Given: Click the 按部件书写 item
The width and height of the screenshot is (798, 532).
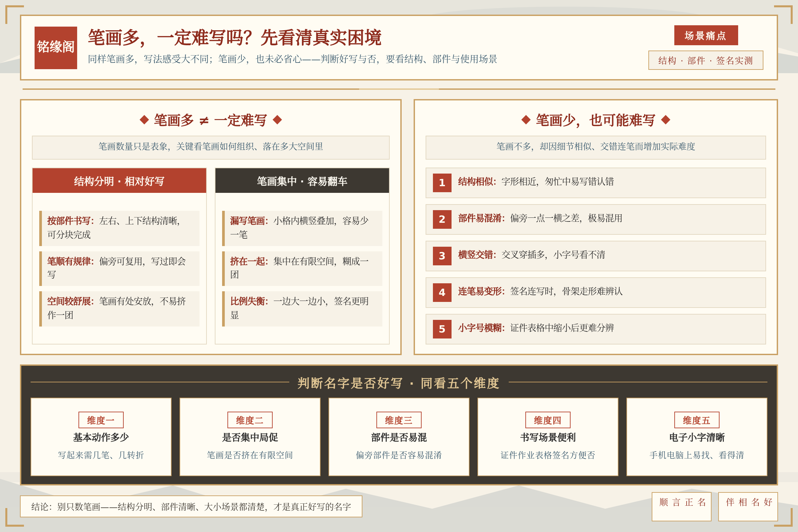Looking at the screenshot, I should [119, 228].
